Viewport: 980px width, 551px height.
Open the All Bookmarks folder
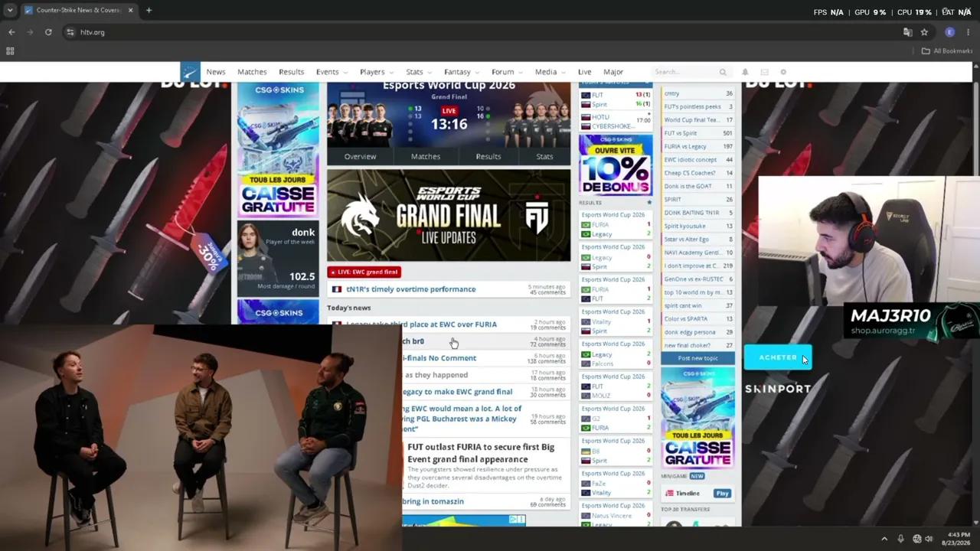click(947, 51)
